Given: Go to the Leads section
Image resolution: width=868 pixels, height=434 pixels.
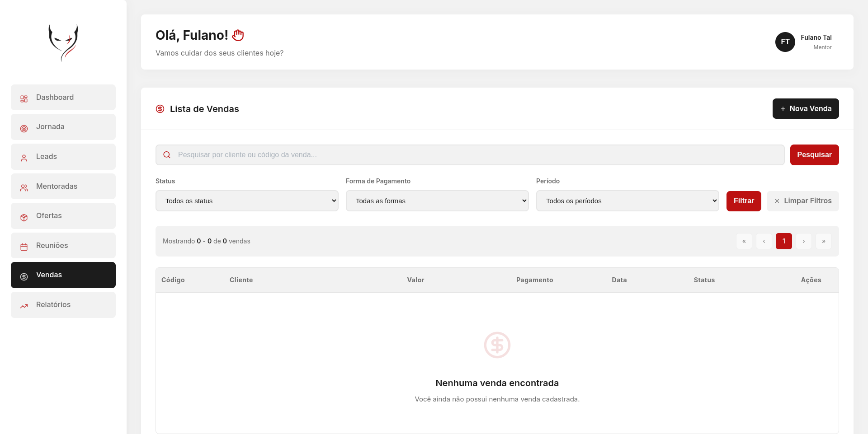Looking at the screenshot, I should pyautogui.click(x=63, y=157).
